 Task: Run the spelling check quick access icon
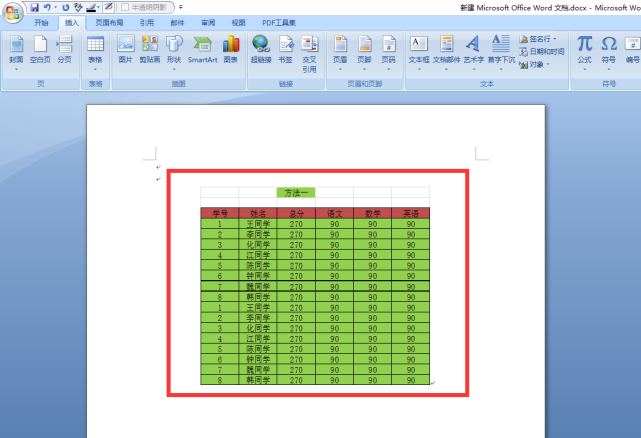click(x=78, y=7)
